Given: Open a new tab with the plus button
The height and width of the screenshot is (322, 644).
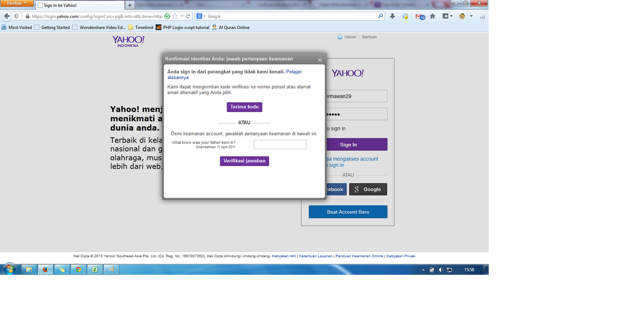Looking at the screenshot, I should 130,5.
